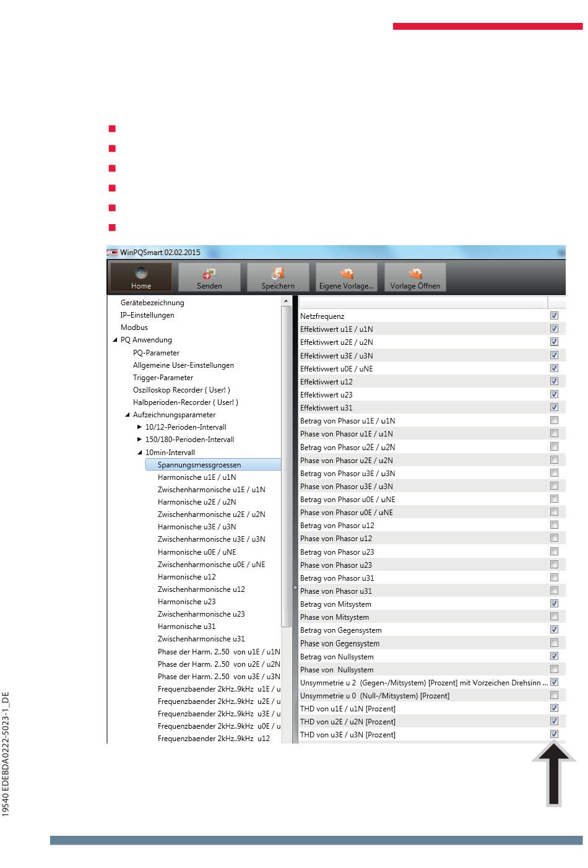Disable Betrag von Mitsystem checkbox
This screenshot has width=588, height=868.
click(554, 604)
